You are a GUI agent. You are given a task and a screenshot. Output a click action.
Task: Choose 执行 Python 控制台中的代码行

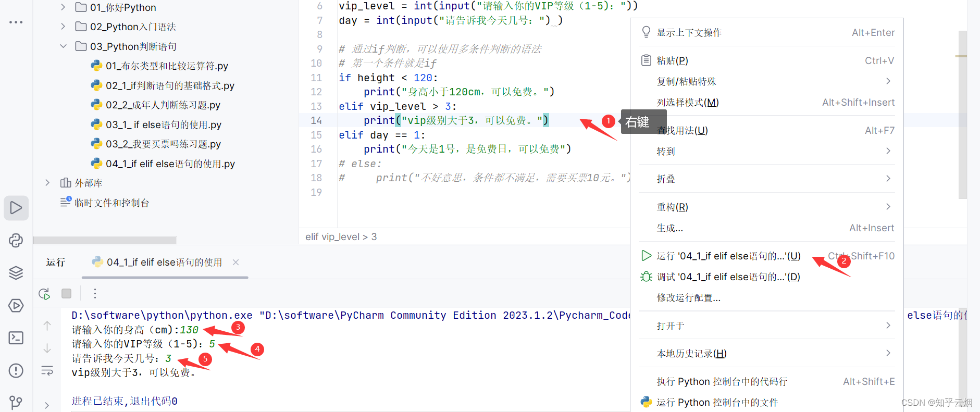point(767,381)
